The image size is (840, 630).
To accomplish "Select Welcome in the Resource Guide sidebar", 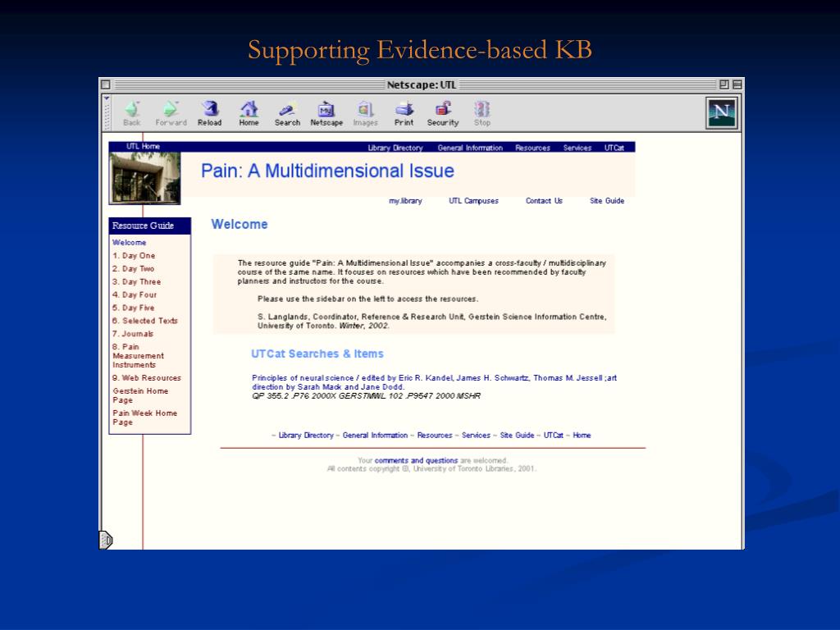I will (x=129, y=243).
